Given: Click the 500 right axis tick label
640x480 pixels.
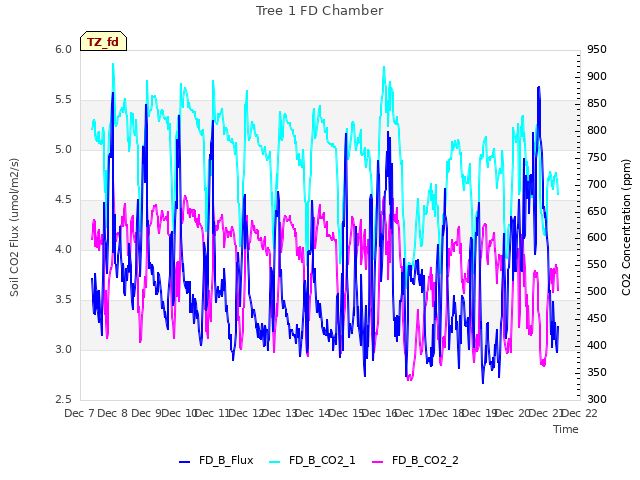Looking at the screenshot, I should pos(597,291).
